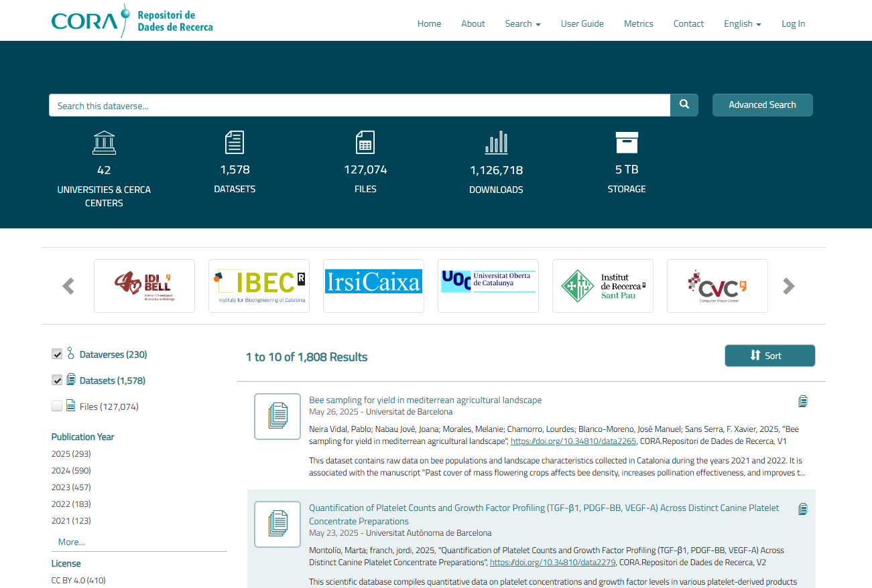Advance carousel with the next arrow
The width and height of the screenshot is (872, 588).
[789, 287]
